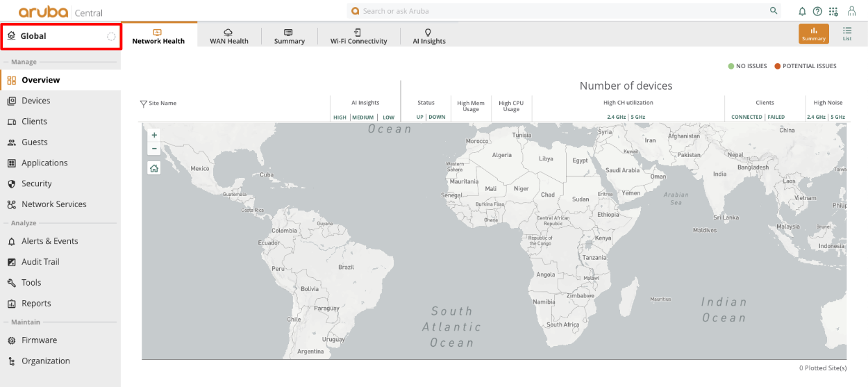Click the Search or ask Aruba field

556,11
